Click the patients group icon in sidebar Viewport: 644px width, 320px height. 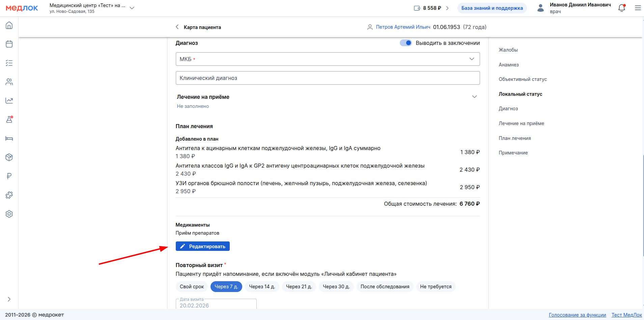tap(9, 82)
